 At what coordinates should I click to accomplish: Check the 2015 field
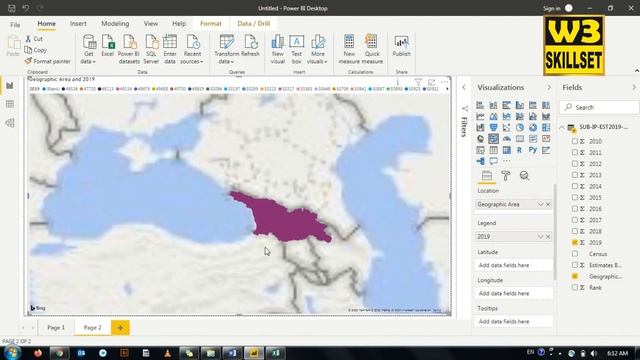tap(575, 197)
